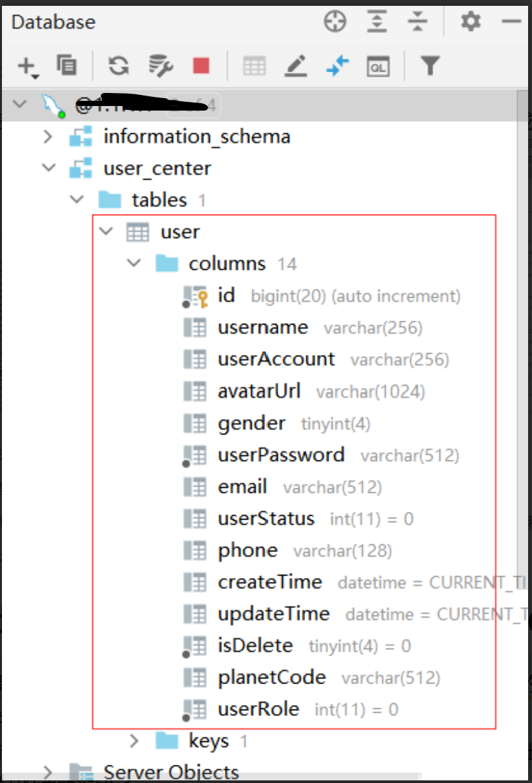Click the jump to source arrows icon
This screenshot has width=532, height=783.
pyautogui.click(x=338, y=66)
